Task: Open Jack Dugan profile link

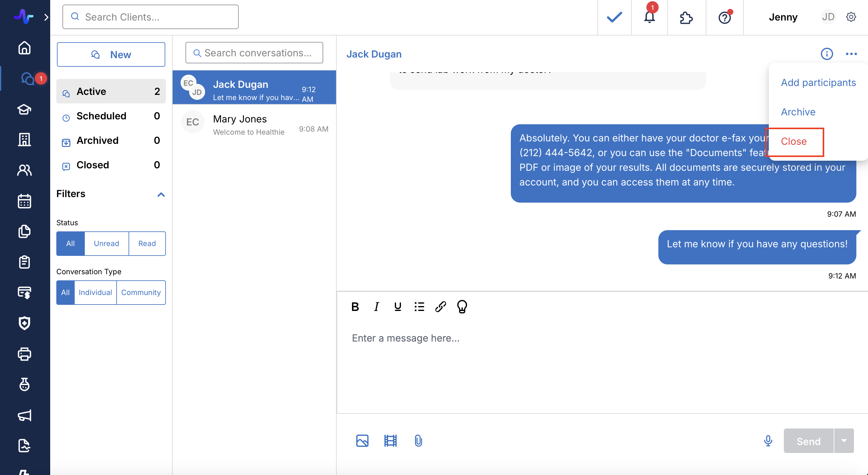Action: click(x=374, y=54)
